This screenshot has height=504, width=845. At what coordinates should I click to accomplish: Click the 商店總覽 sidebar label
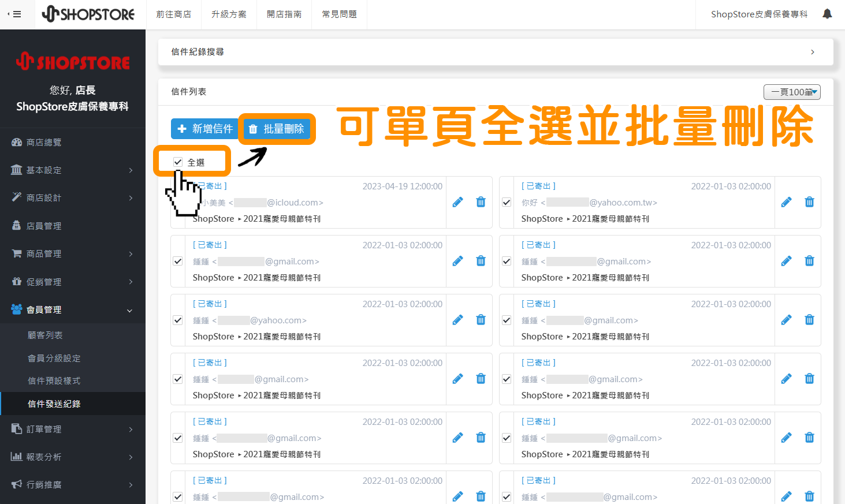44,143
